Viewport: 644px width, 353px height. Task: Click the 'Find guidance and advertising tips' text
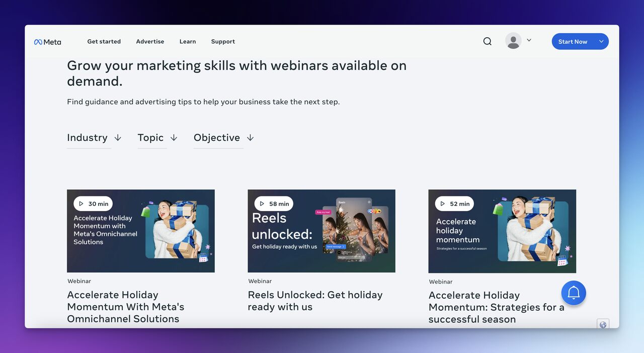pyautogui.click(x=203, y=102)
